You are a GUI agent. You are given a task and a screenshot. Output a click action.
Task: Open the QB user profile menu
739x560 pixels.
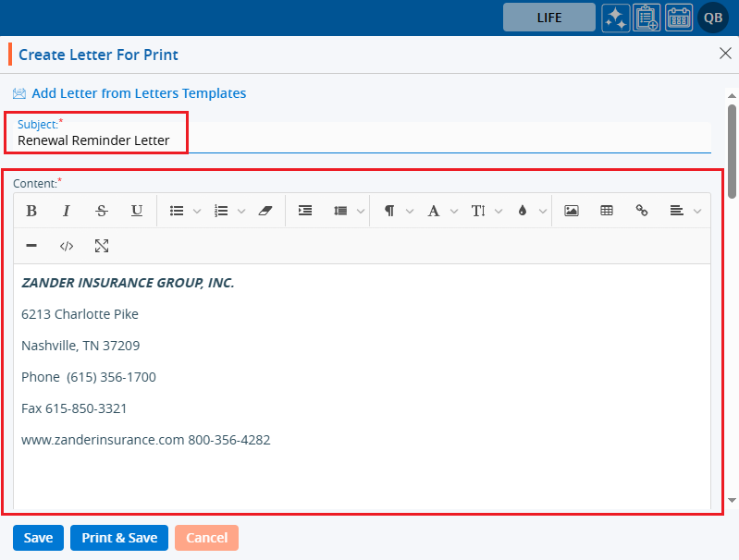pos(712,18)
